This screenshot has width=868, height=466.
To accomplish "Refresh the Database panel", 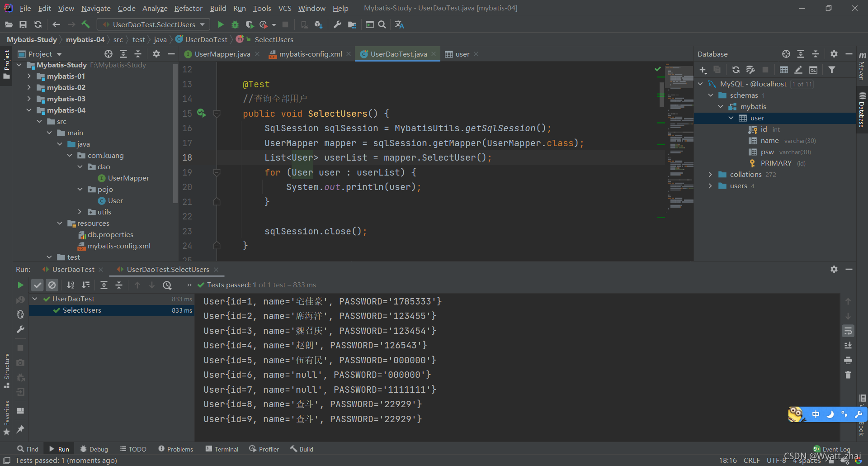I will [736, 70].
